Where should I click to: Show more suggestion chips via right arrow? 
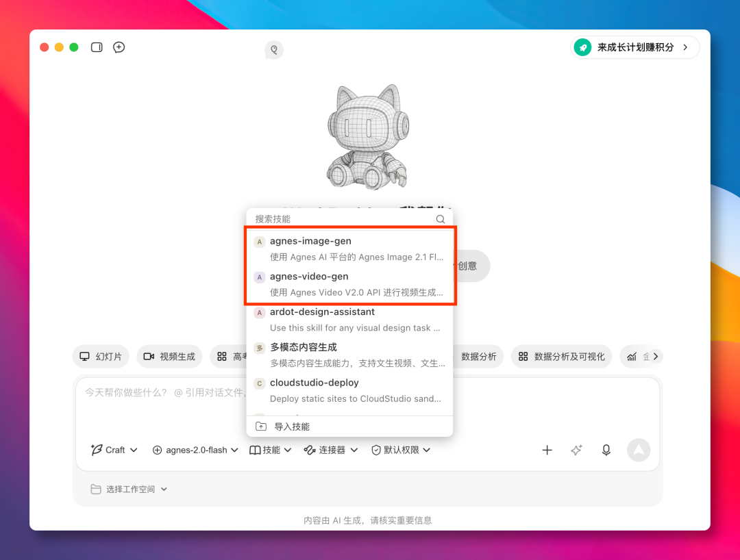click(x=656, y=357)
